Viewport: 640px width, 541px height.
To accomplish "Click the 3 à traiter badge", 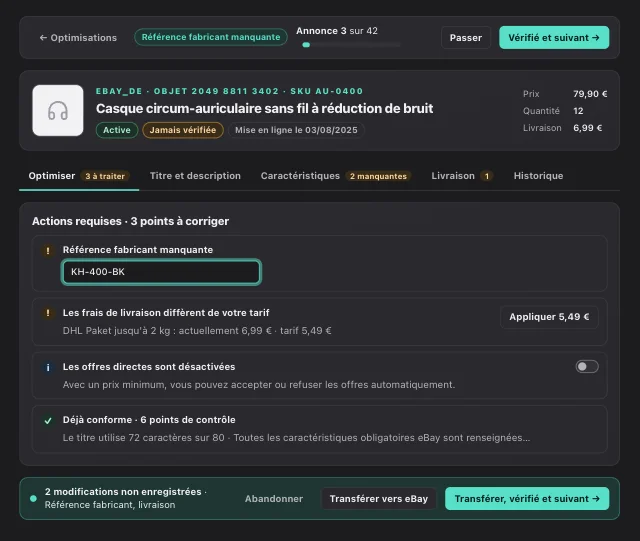I will (x=105, y=176).
